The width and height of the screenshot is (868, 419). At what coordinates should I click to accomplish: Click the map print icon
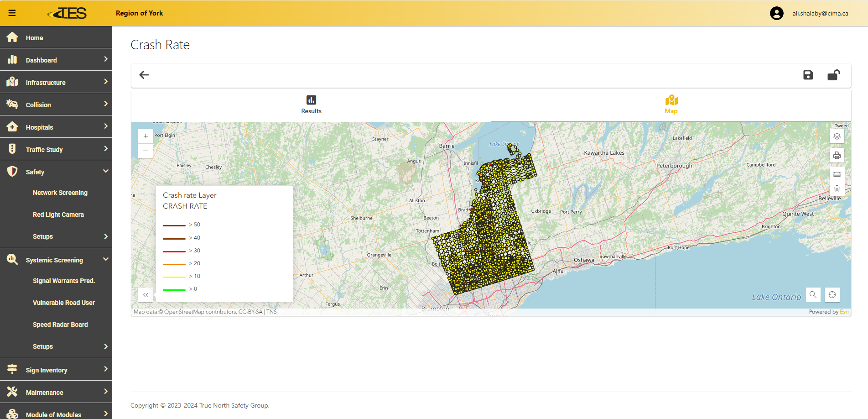click(x=837, y=156)
